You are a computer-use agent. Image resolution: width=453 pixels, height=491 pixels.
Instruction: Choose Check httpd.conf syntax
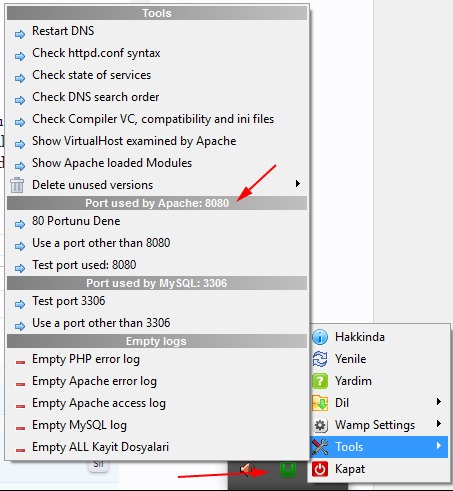pyautogui.click(x=157, y=53)
